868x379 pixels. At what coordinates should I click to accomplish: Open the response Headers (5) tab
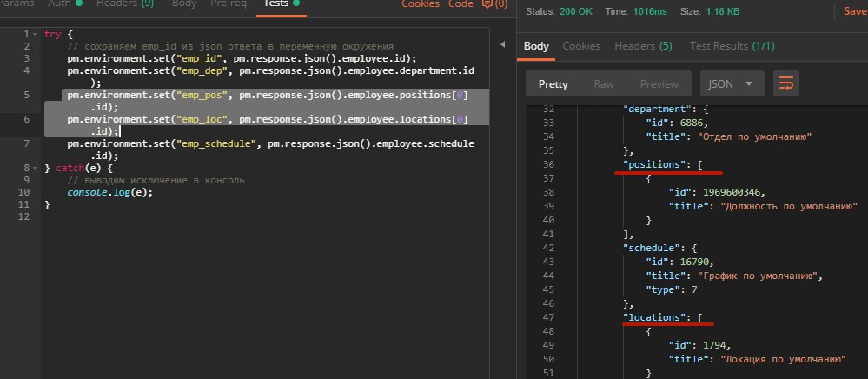643,46
